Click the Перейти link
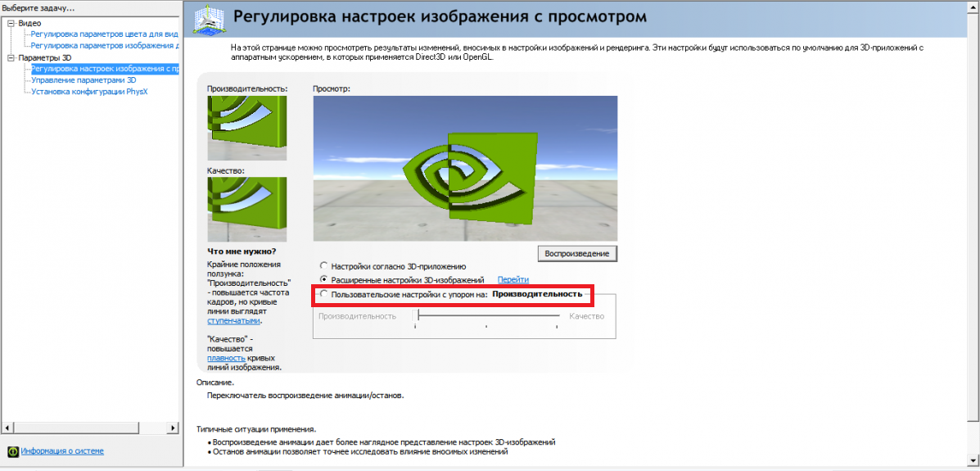The image size is (980, 471). coord(513,279)
